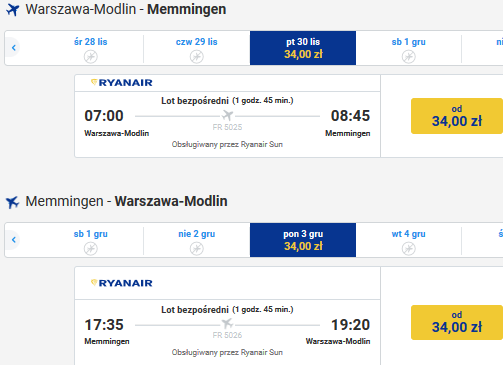The height and width of the screenshot is (365, 503).
Task: Choose return fare od 34,00 zł button
Action: [x=457, y=322]
